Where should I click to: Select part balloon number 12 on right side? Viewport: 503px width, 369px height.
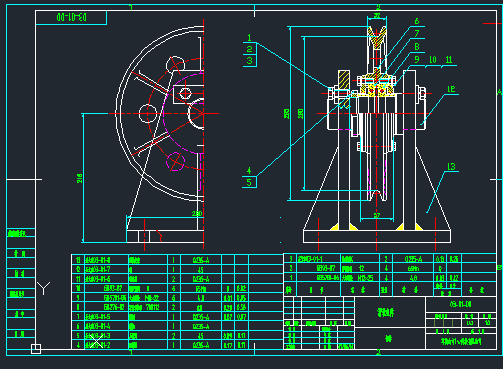(451, 89)
